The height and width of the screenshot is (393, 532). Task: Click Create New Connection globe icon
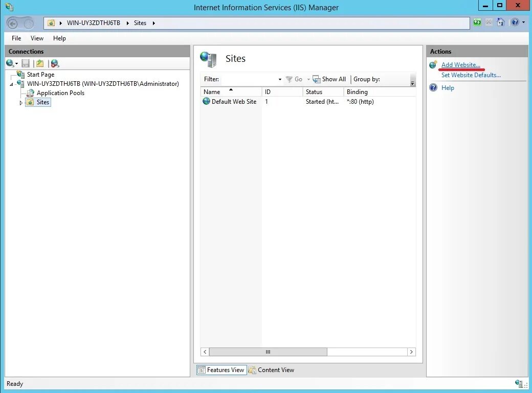(10, 63)
